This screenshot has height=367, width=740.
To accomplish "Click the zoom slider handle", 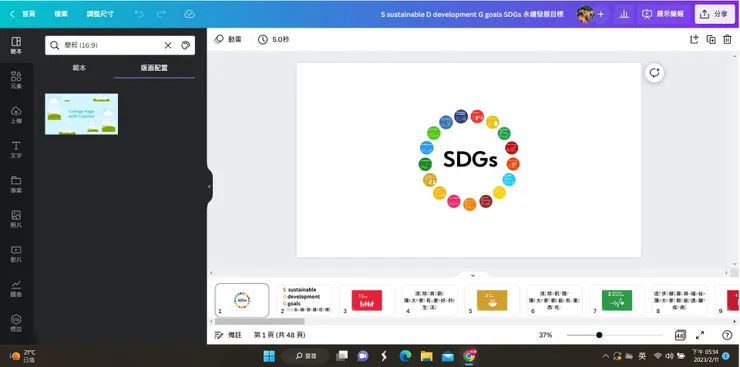I will coord(599,335).
